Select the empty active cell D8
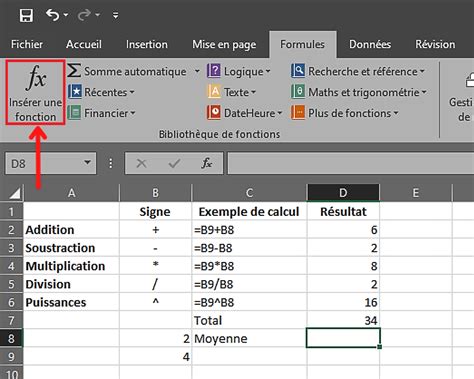The height and width of the screenshot is (379, 474). [x=343, y=338]
